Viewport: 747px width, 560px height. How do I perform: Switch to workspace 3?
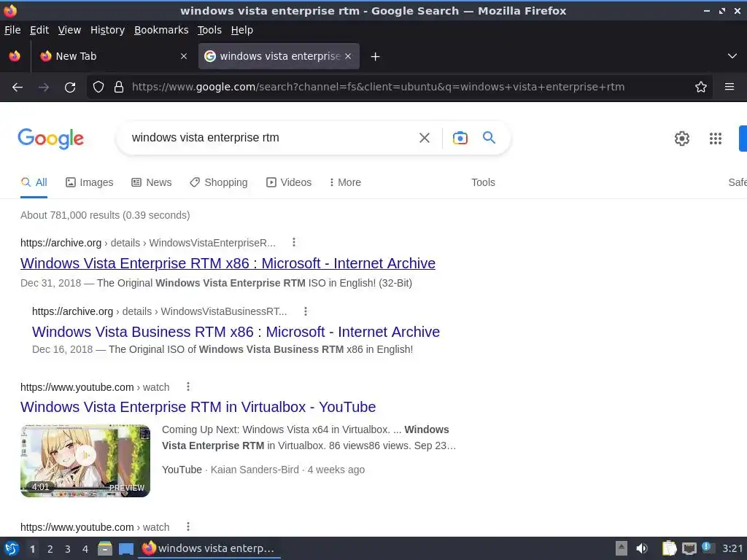[68, 549]
